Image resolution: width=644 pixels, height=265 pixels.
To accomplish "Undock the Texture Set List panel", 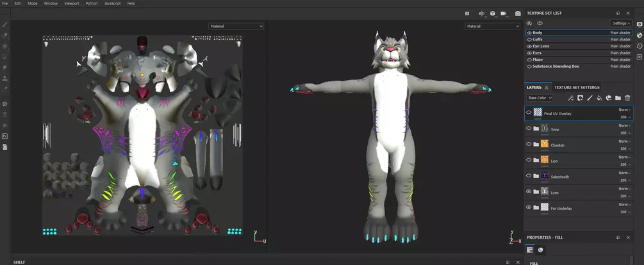I will tap(618, 13).
